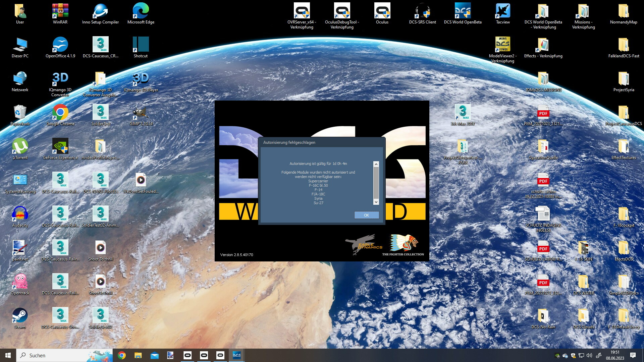Screen dimensions: 644x362
Task: Open Chrome from the taskbar
Action: coord(122,355)
